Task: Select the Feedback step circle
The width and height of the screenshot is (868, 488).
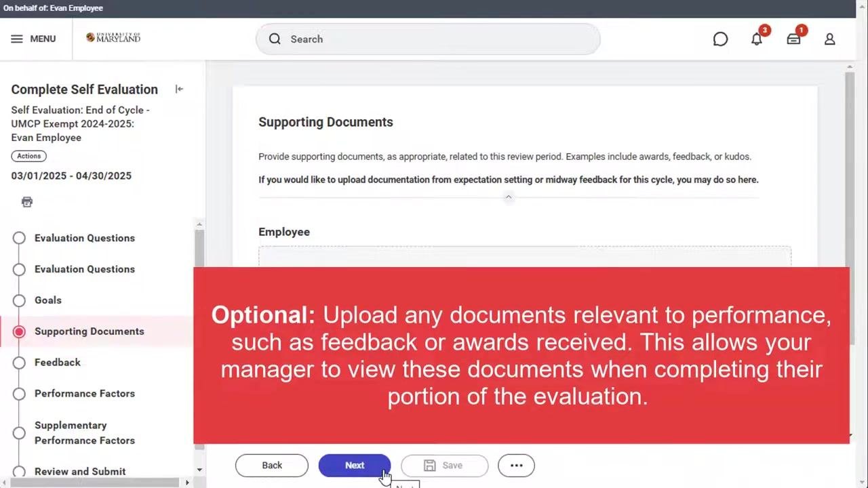Action: 19,363
